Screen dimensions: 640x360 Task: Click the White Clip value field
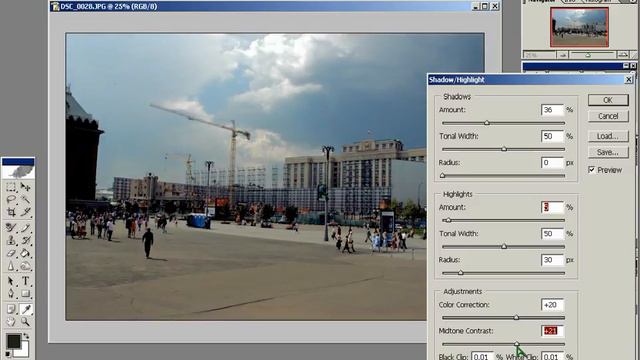pyautogui.click(x=552, y=356)
